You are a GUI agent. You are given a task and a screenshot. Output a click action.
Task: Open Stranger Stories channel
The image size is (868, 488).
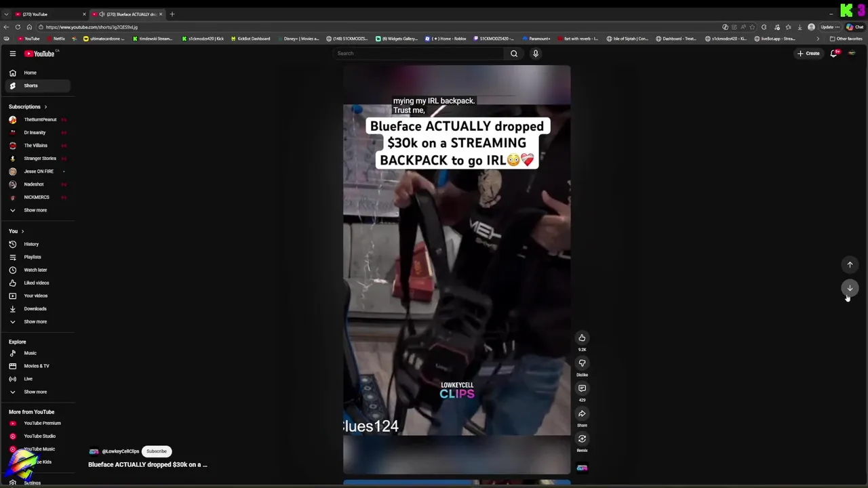point(39,159)
